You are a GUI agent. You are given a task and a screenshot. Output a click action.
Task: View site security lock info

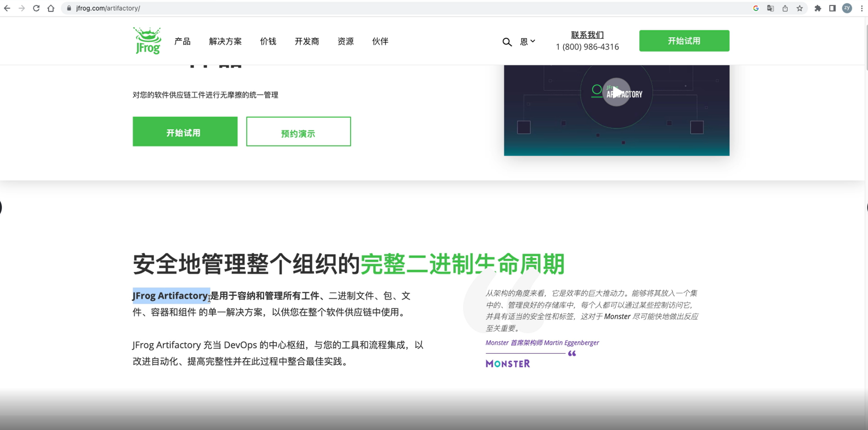[x=69, y=8]
